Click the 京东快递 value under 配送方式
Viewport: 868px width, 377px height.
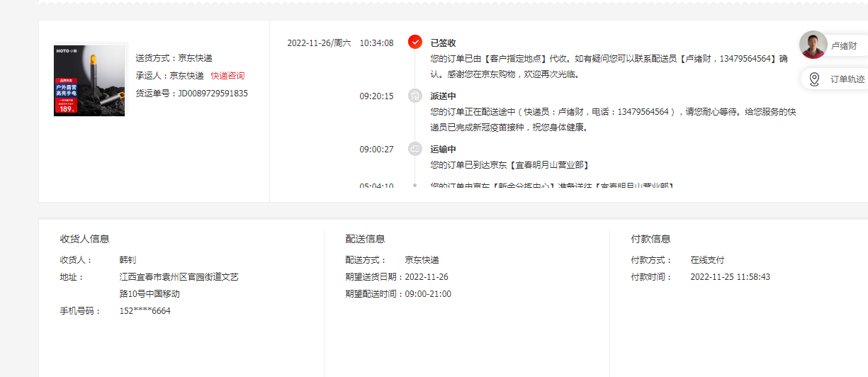(422, 260)
